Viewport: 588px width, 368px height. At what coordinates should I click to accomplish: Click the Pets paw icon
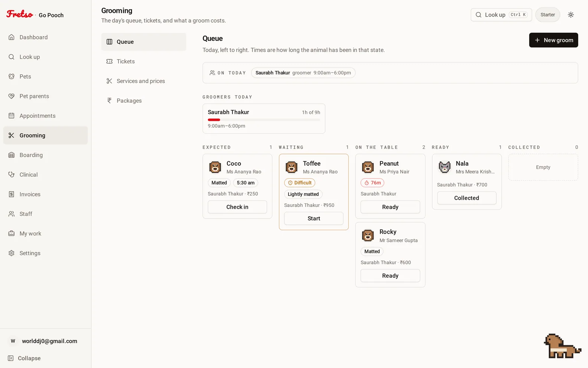(x=11, y=76)
